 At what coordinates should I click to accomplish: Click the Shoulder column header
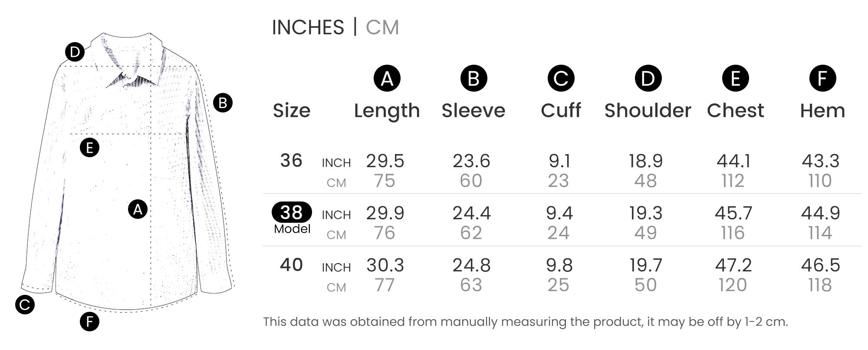coord(648,111)
